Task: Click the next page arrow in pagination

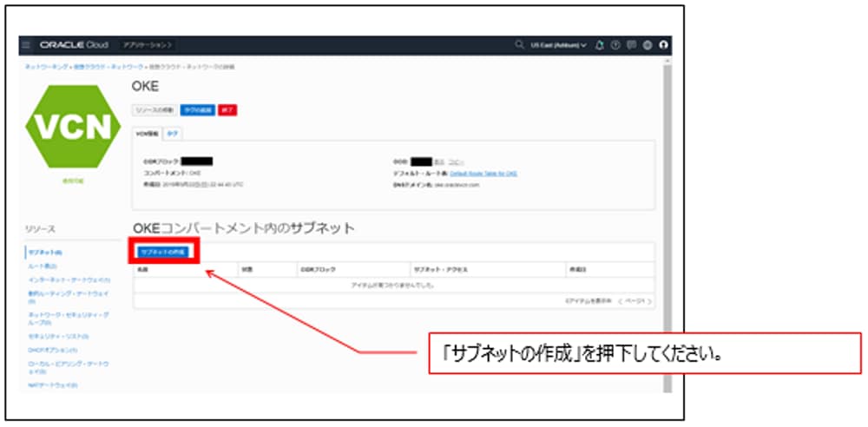Action: 648,301
